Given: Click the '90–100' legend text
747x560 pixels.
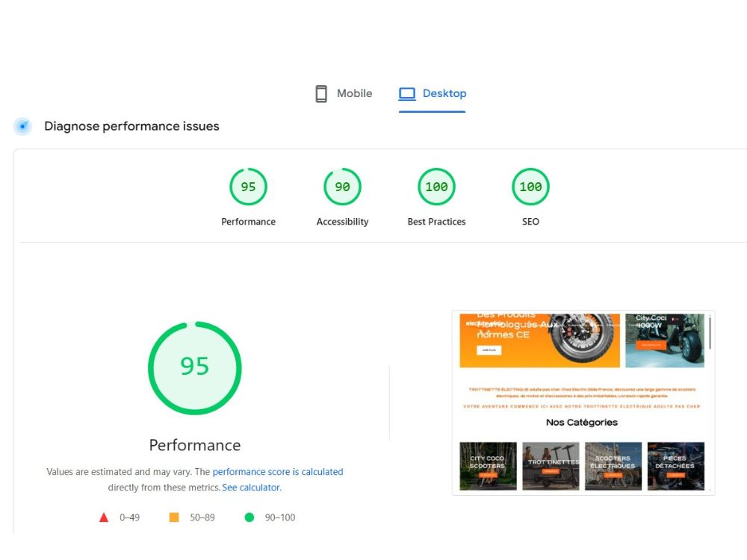Looking at the screenshot, I should pos(280,517).
